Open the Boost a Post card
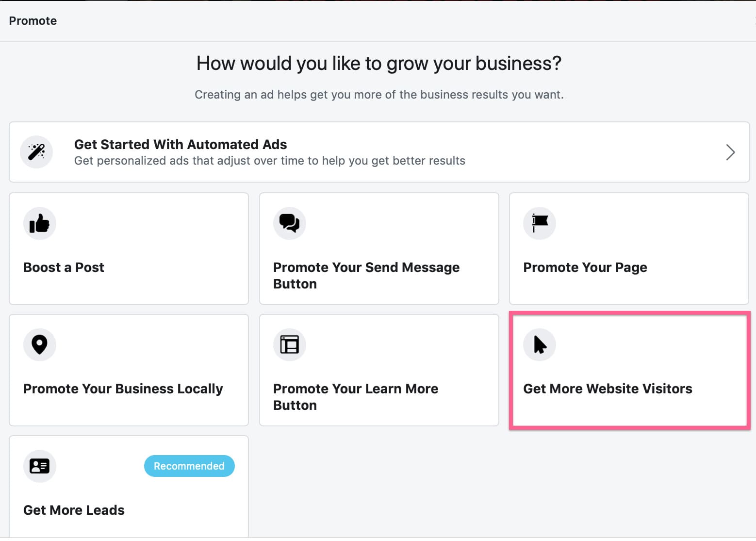Screen dimensions: 756x541 tap(128, 249)
